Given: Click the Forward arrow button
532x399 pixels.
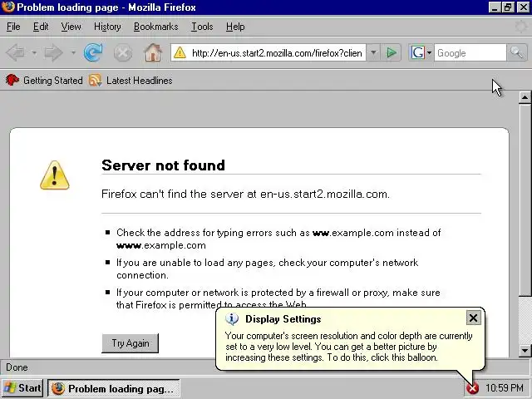Looking at the screenshot, I should tap(53, 52).
